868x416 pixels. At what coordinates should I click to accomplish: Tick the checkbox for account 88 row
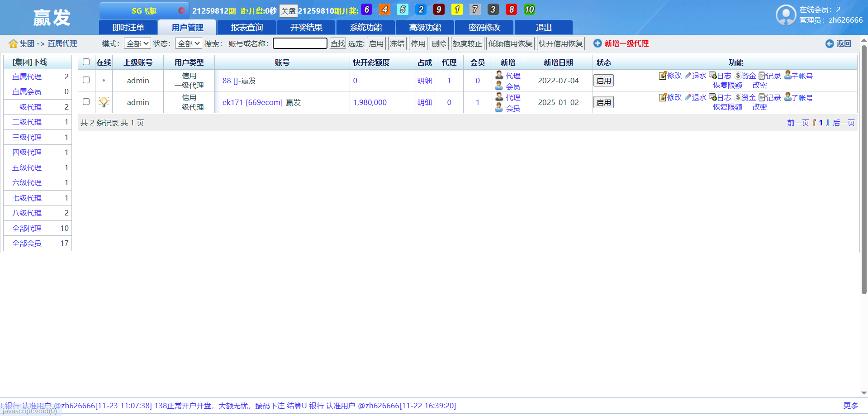pyautogui.click(x=86, y=80)
